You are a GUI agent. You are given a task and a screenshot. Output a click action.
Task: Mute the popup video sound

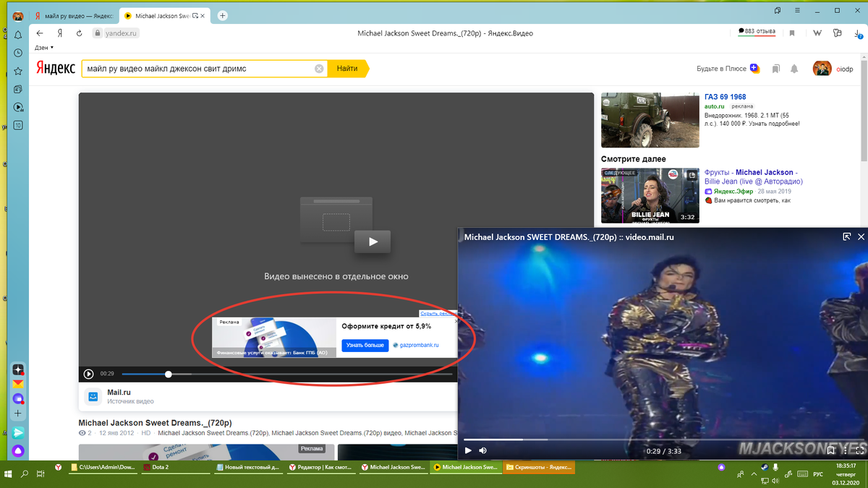tap(483, 450)
